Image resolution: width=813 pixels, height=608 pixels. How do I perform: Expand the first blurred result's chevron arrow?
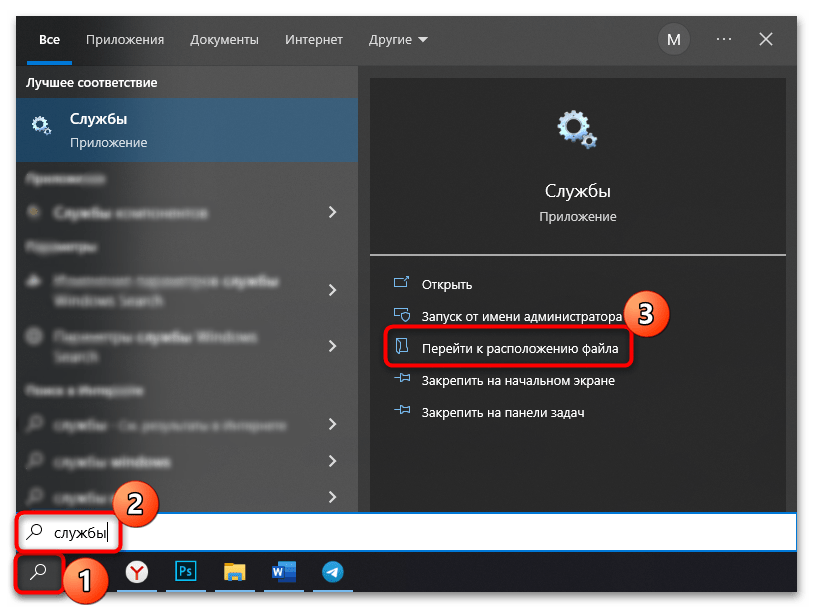(333, 212)
